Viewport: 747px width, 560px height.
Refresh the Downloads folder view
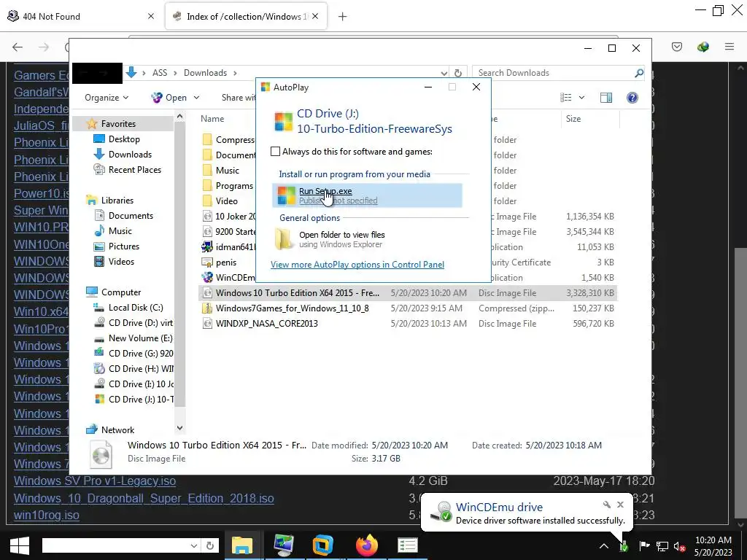(458, 73)
